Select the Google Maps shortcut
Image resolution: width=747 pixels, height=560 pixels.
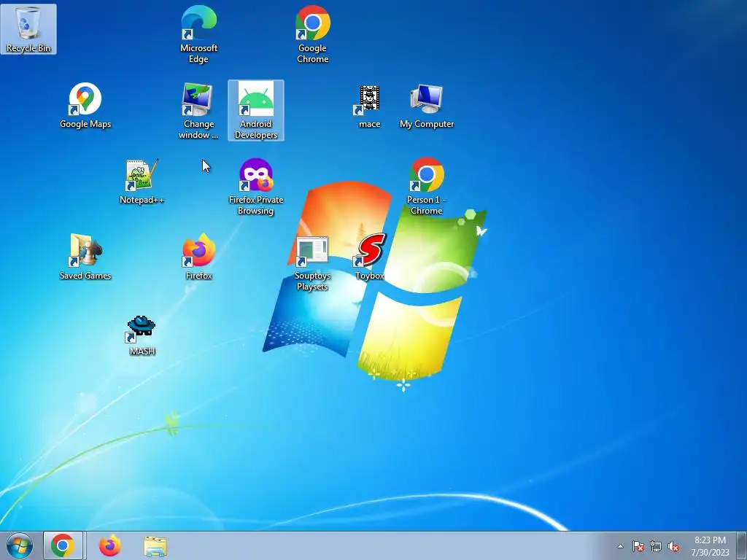[85, 106]
